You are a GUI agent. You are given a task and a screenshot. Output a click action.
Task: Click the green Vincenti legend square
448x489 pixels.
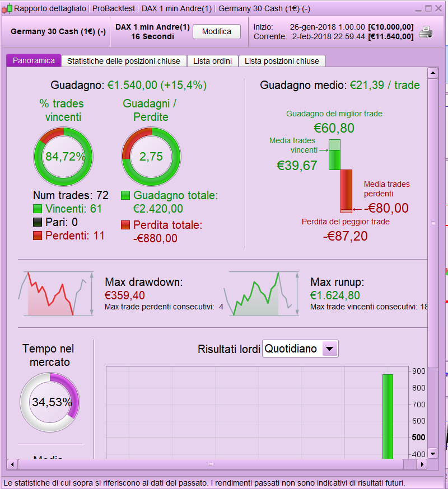[38, 209]
